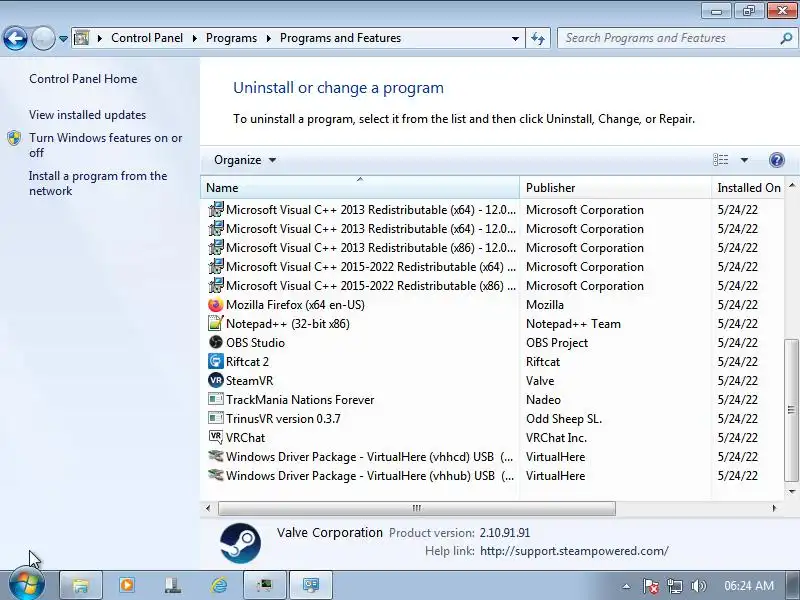The width and height of the screenshot is (800, 600).
Task: Click the horizontal scrollbar left arrow
Action: tap(208, 508)
